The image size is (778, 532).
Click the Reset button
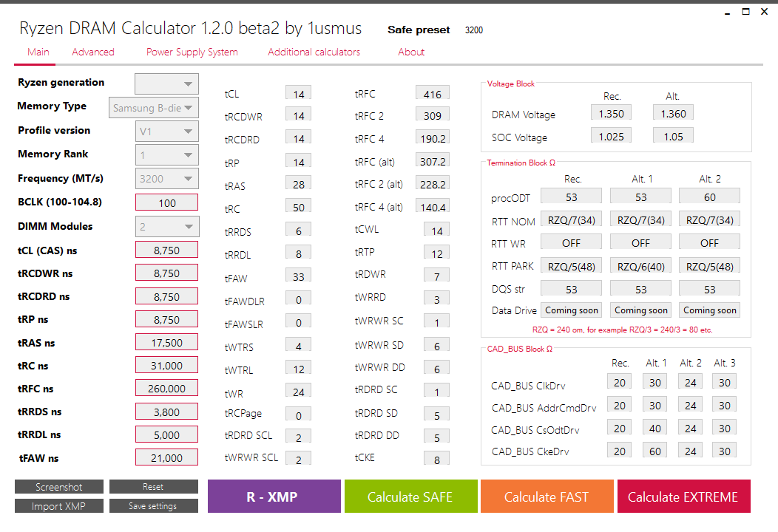pos(153,487)
